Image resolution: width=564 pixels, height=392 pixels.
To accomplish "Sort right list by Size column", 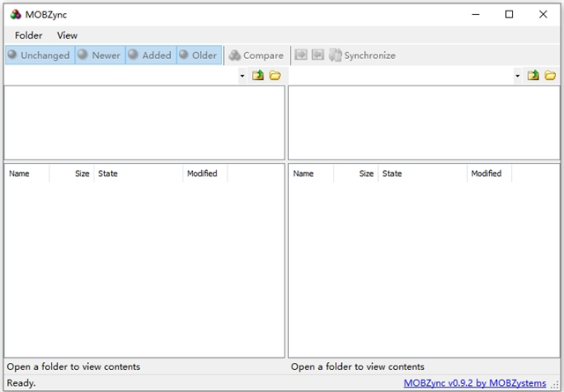I will point(356,174).
